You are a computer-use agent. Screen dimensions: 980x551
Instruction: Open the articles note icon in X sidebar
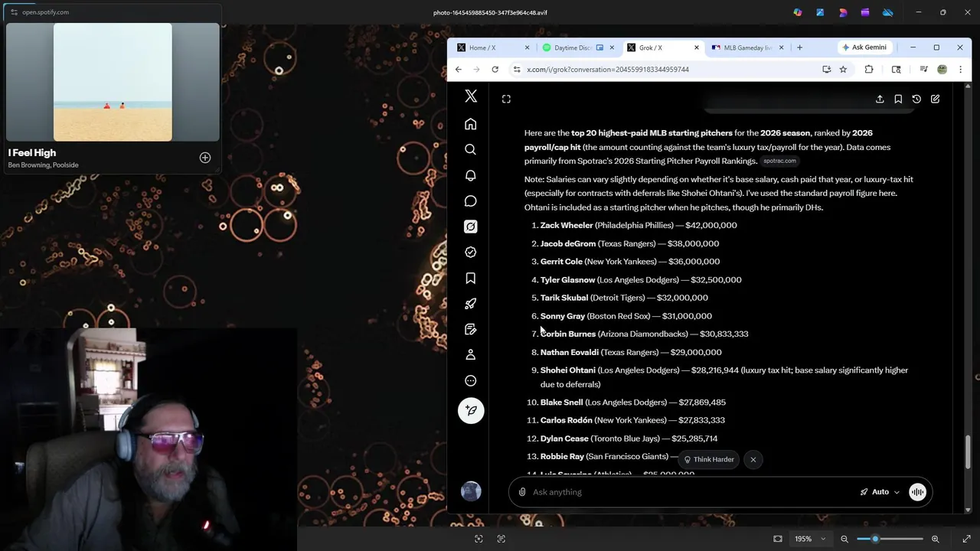[471, 329]
